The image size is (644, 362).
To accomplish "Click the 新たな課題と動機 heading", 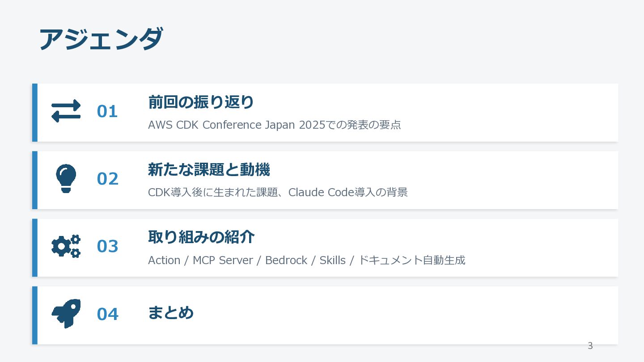I will click(x=209, y=170).
